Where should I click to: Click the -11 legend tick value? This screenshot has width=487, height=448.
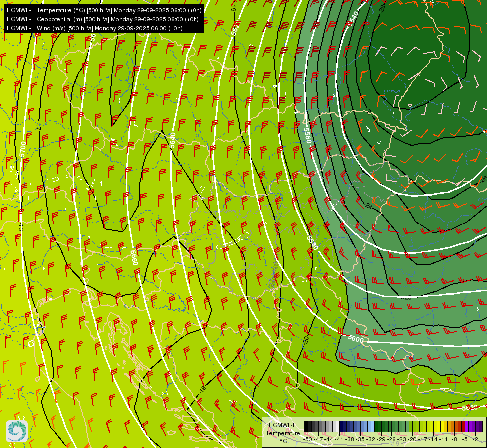click(x=444, y=439)
